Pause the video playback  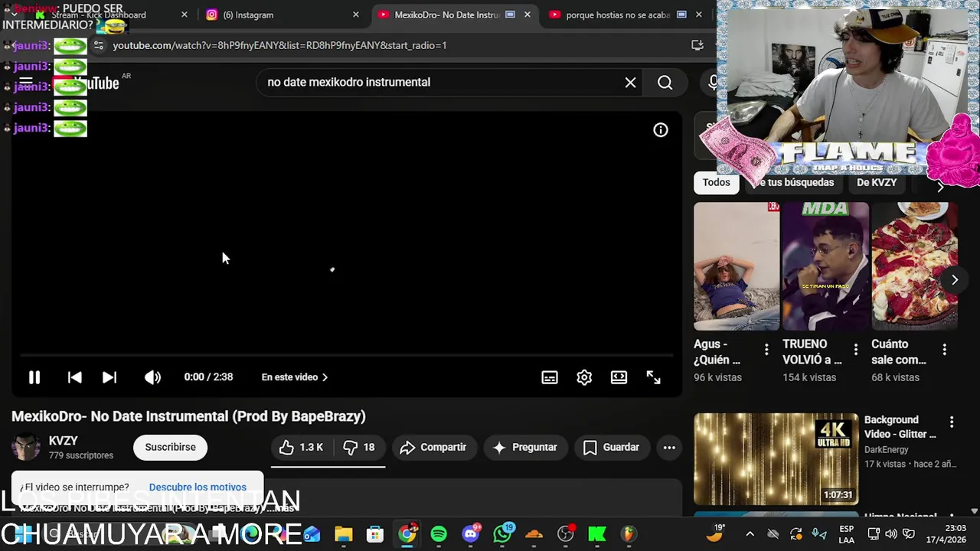point(34,377)
